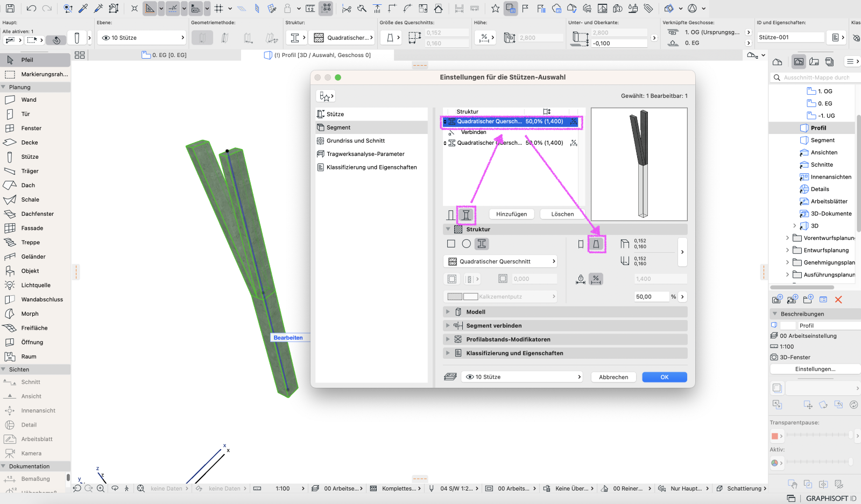Image resolution: width=861 pixels, height=504 pixels.
Task: Confirm the dialog with OK
Action: point(665,378)
